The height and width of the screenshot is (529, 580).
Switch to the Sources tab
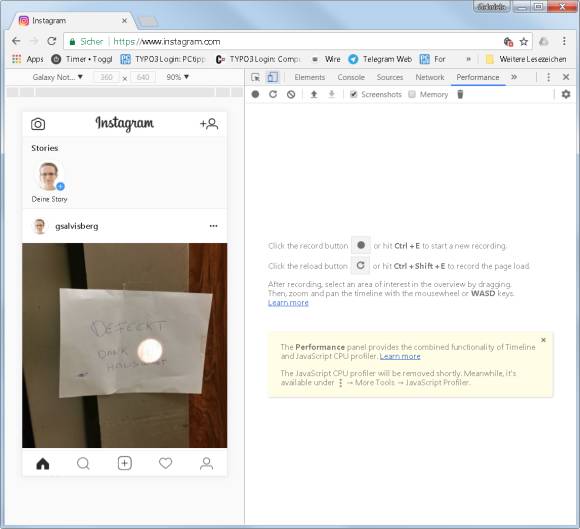[x=390, y=77]
